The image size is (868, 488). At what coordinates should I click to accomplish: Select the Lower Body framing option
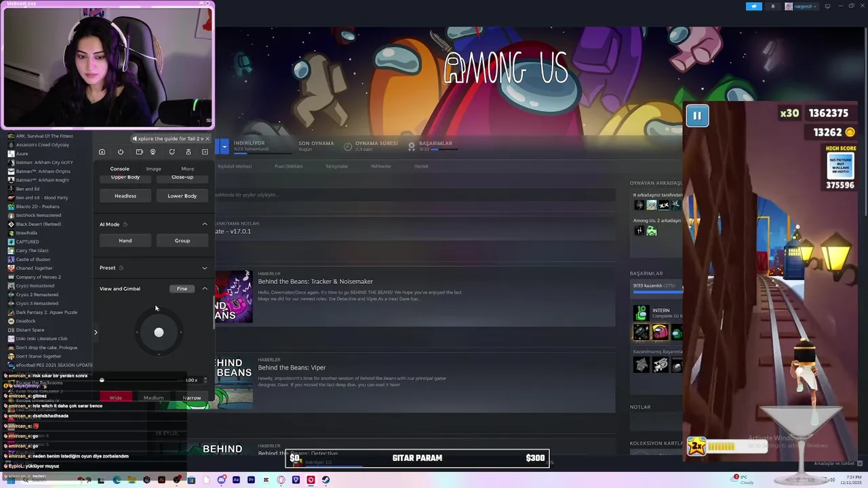pyautogui.click(x=182, y=196)
